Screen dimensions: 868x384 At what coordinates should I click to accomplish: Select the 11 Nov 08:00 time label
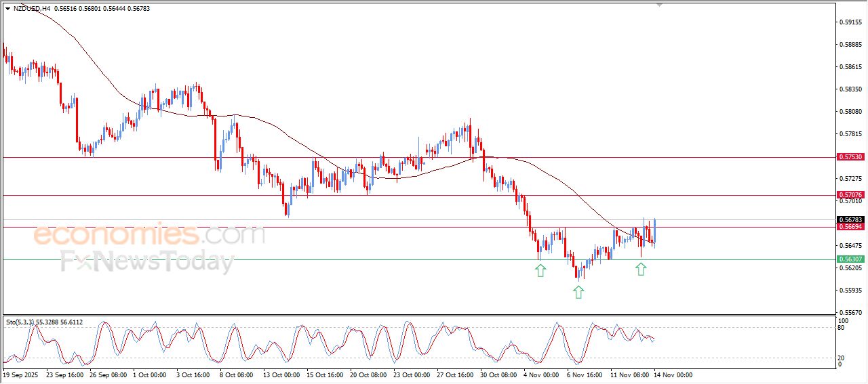tap(630, 374)
